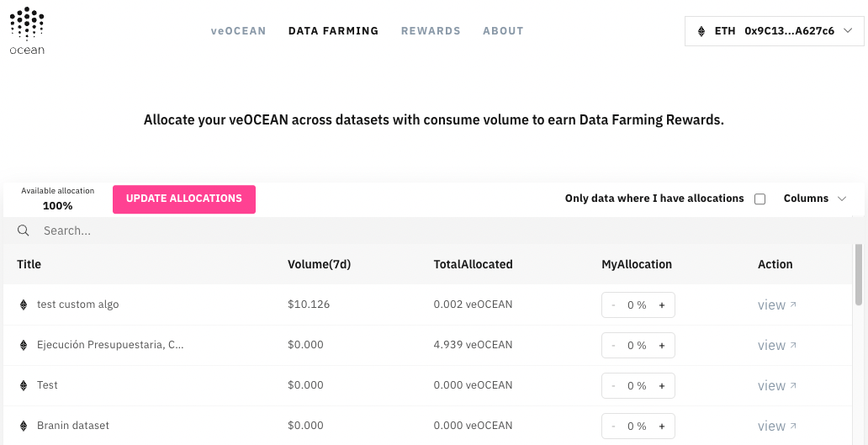The width and height of the screenshot is (868, 445).
Task: Expand the Columns dropdown
Action: [x=815, y=199]
